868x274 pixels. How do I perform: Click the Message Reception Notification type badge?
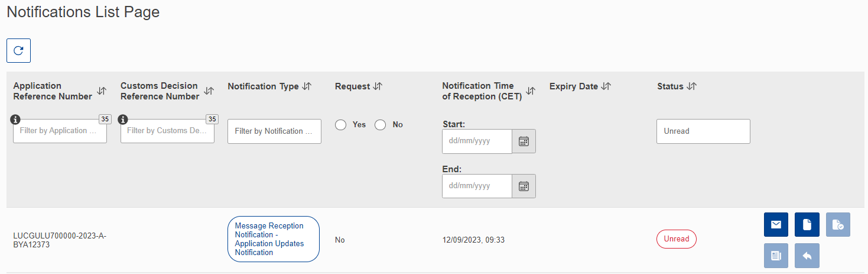click(x=274, y=239)
